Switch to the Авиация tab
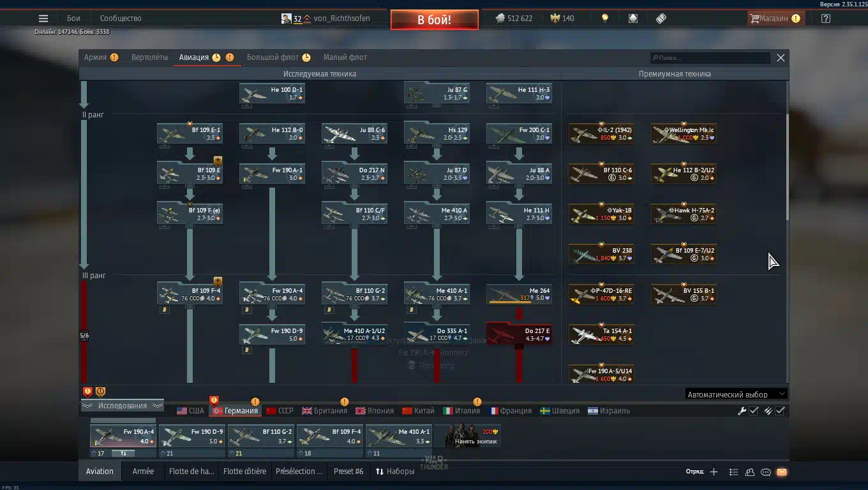The image size is (868, 490). 206,57
